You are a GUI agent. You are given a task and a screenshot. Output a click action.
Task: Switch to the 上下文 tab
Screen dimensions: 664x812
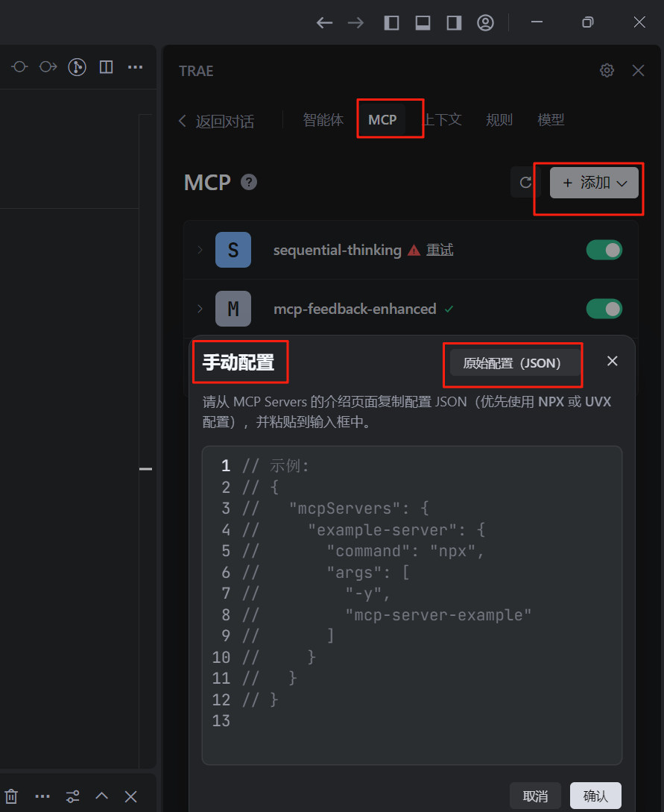[443, 120]
